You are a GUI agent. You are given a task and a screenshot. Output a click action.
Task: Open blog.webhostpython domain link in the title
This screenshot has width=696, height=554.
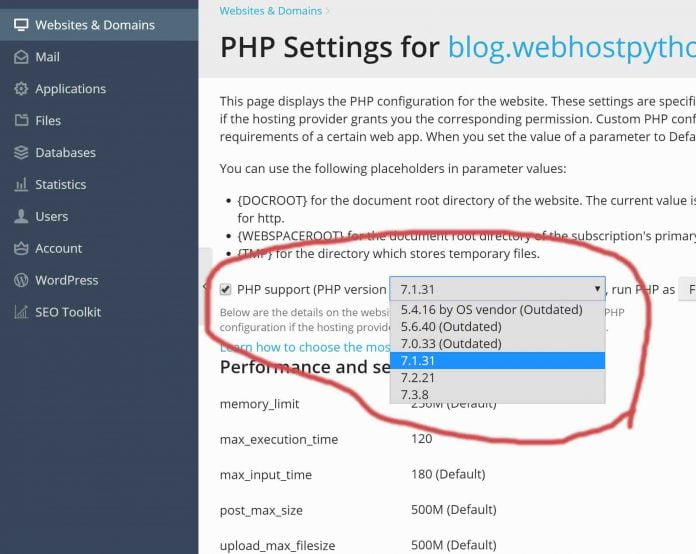tap(571, 47)
